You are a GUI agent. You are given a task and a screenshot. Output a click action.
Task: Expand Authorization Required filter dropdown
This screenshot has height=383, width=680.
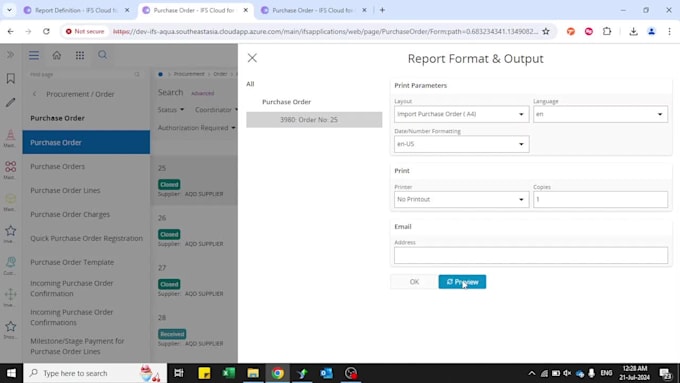(196, 128)
